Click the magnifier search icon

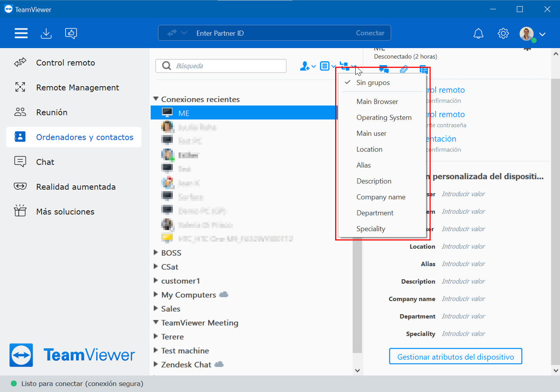[x=166, y=66]
